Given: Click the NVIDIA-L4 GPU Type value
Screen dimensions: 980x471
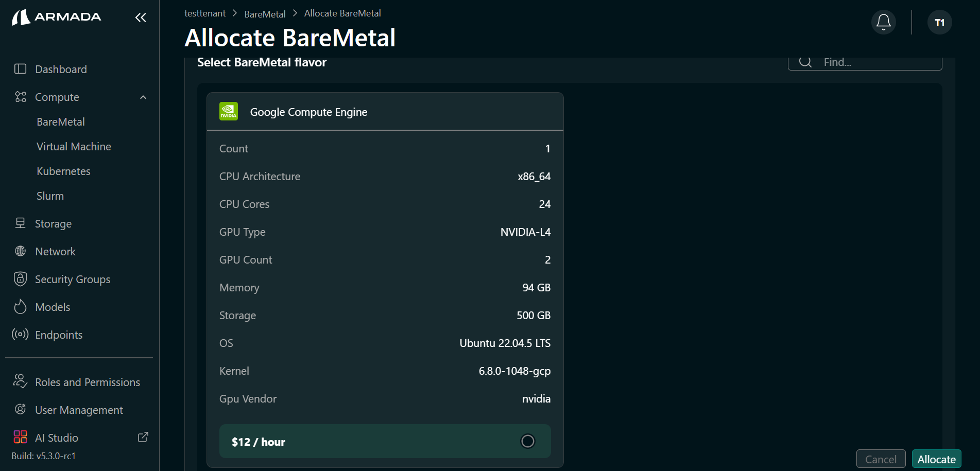Looking at the screenshot, I should coord(525,232).
